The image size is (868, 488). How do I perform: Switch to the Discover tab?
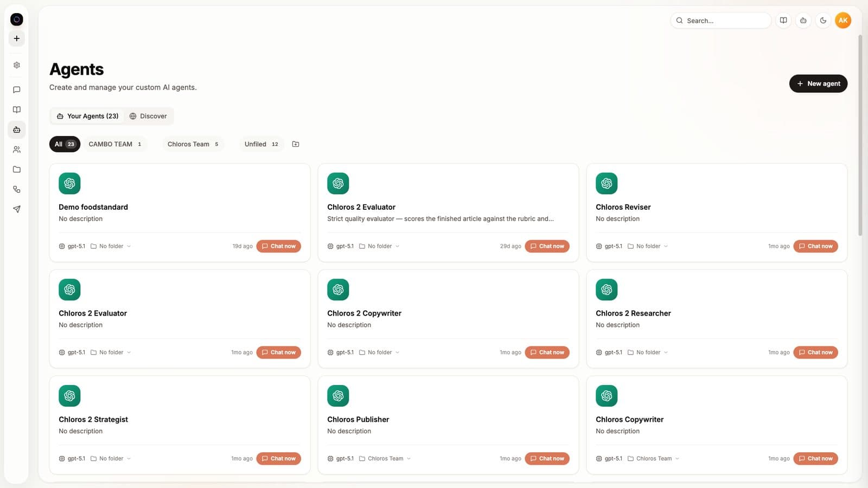coord(148,116)
